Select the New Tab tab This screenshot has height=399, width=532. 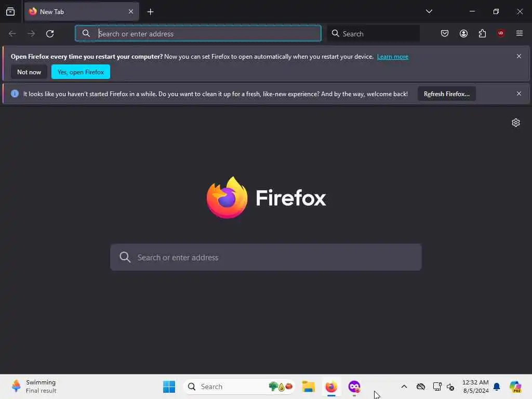82,12
